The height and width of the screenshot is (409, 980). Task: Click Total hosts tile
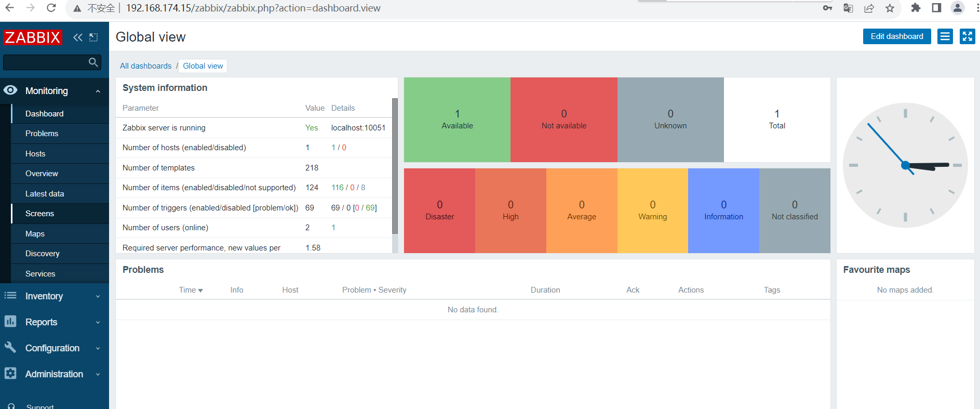click(777, 120)
